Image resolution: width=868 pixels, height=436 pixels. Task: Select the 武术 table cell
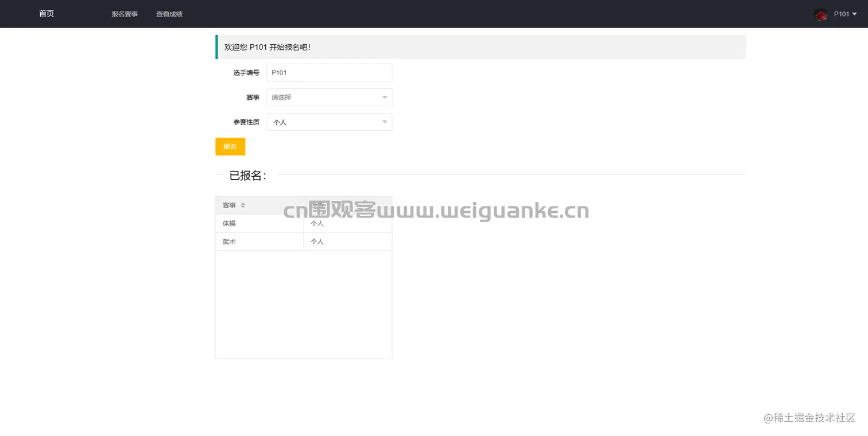[x=259, y=242]
